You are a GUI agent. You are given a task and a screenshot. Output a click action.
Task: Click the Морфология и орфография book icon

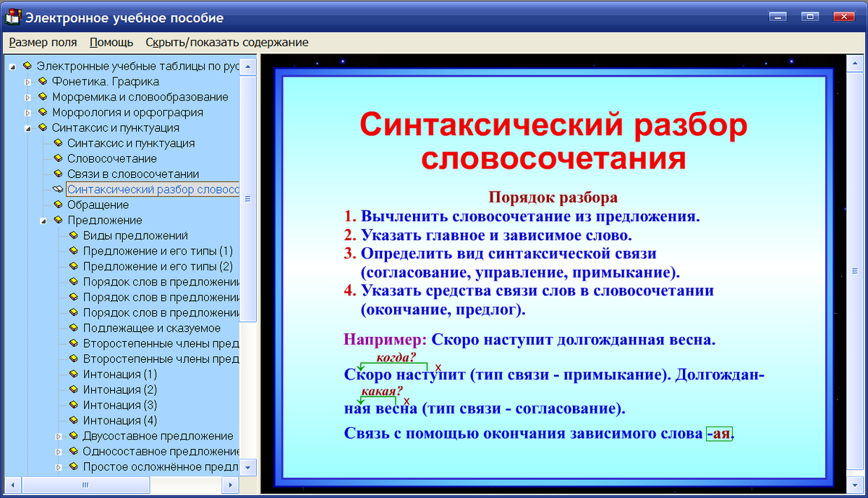pyautogui.click(x=42, y=112)
